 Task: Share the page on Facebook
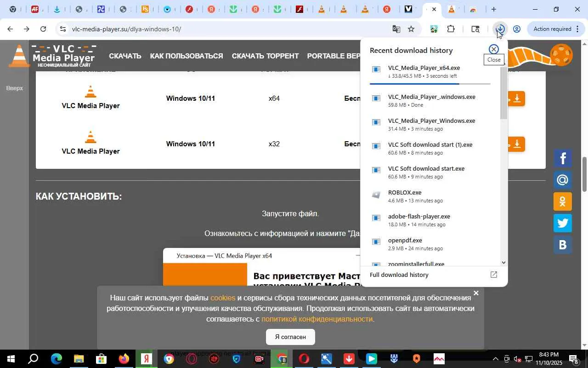point(562,158)
